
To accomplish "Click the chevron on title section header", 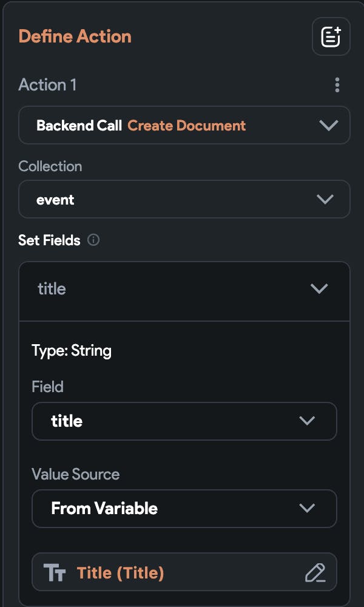I will [x=319, y=289].
